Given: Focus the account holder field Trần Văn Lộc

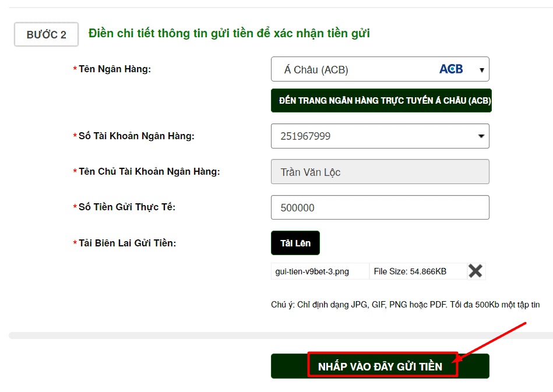Looking at the screenshot, I should coord(379,171).
